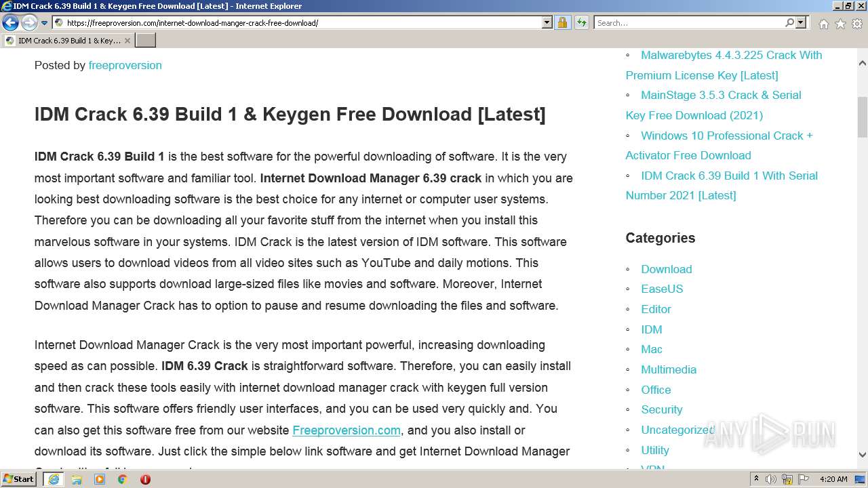Open the freeproversion author link
The image size is (868, 488).
(125, 65)
